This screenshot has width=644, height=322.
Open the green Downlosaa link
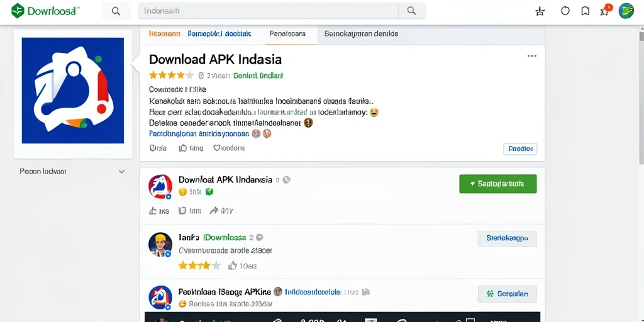[225, 237]
